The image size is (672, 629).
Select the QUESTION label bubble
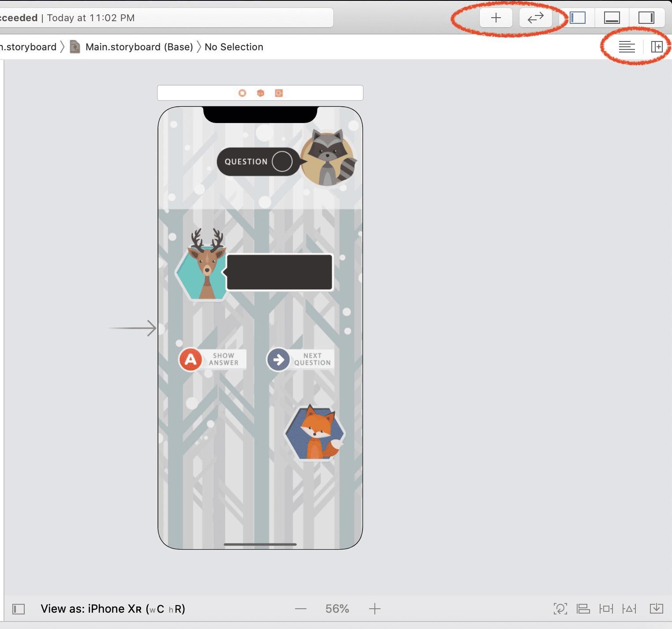(x=258, y=161)
